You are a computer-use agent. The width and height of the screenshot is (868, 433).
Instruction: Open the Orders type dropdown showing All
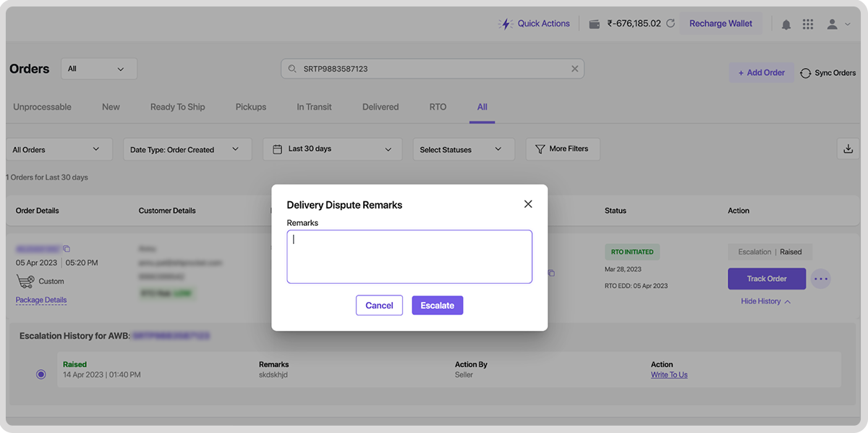click(x=99, y=69)
